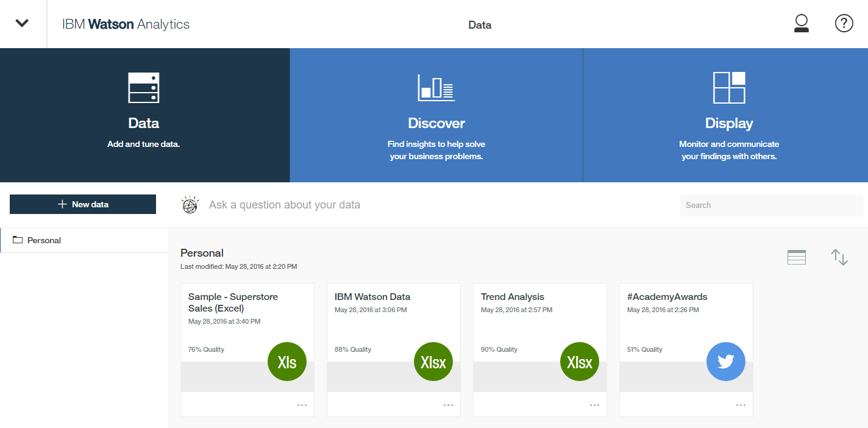Click the Help question mark icon
The height and width of the screenshot is (428, 868).
[844, 23]
